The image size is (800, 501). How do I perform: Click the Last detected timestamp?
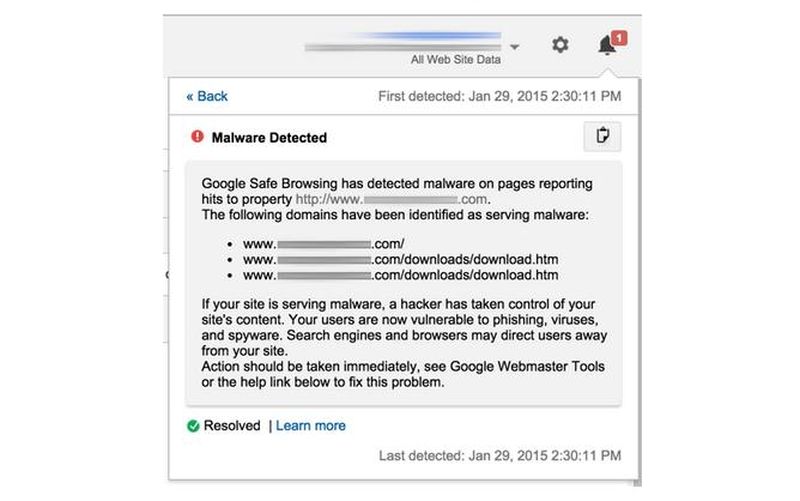[x=500, y=455]
